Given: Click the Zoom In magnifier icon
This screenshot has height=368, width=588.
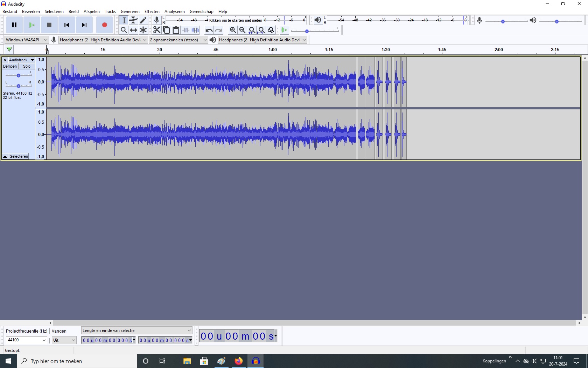Looking at the screenshot, I should [233, 30].
